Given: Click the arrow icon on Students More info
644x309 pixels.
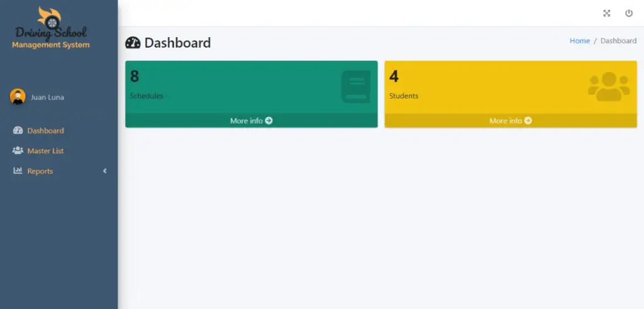Looking at the screenshot, I should [x=528, y=121].
